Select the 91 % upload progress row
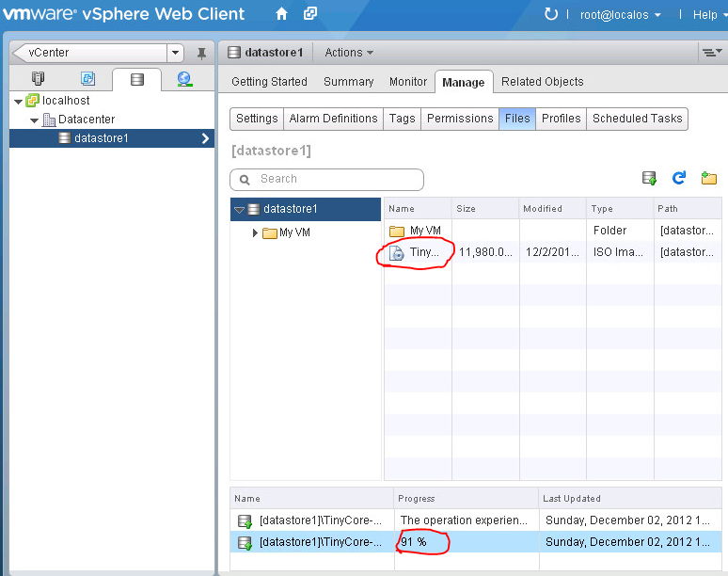 [x=470, y=542]
